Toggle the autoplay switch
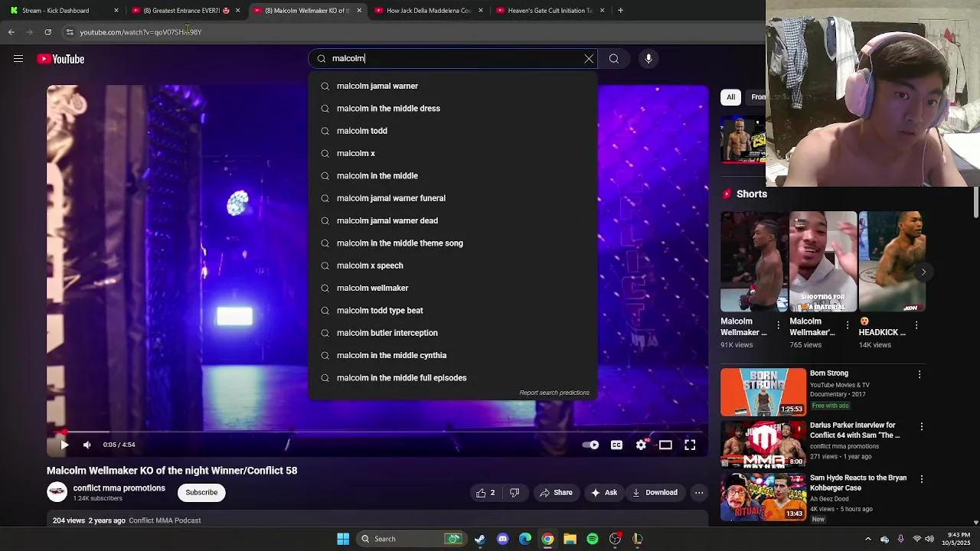 click(x=590, y=445)
